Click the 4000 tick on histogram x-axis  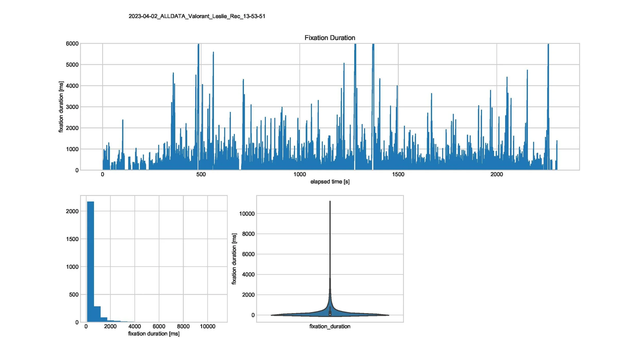tap(134, 326)
